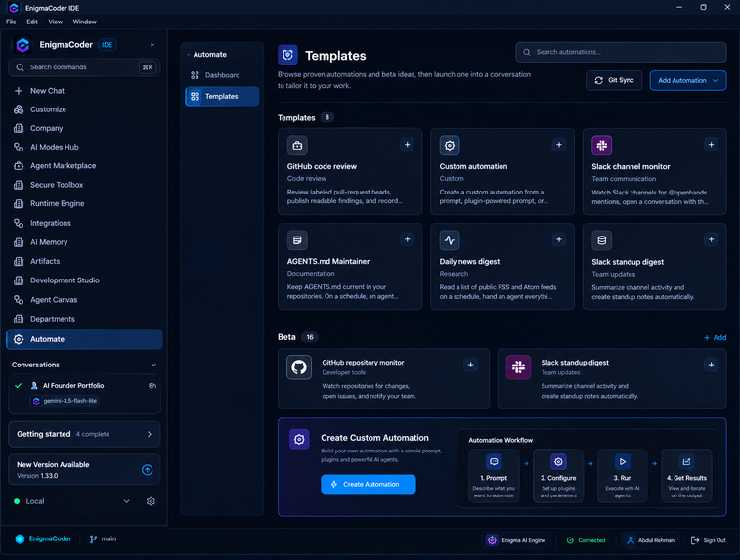Screen dimensions: 740x560
Task: Click the Add link in Beta section
Action: coord(715,338)
